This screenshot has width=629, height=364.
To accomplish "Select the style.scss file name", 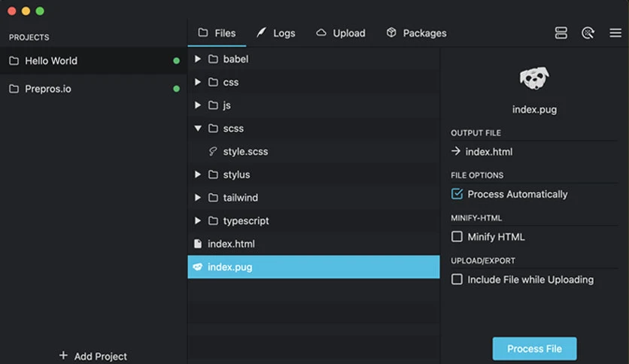I will [x=245, y=151].
